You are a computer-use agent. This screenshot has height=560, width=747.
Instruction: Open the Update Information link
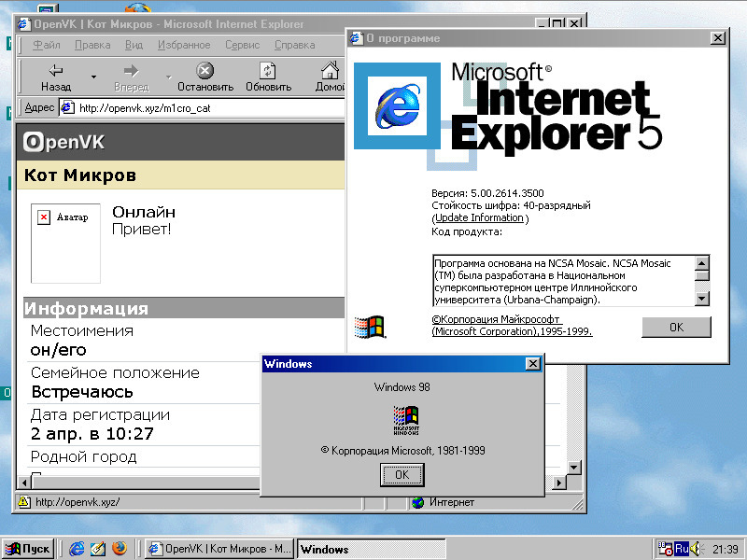pyautogui.click(x=480, y=218)
